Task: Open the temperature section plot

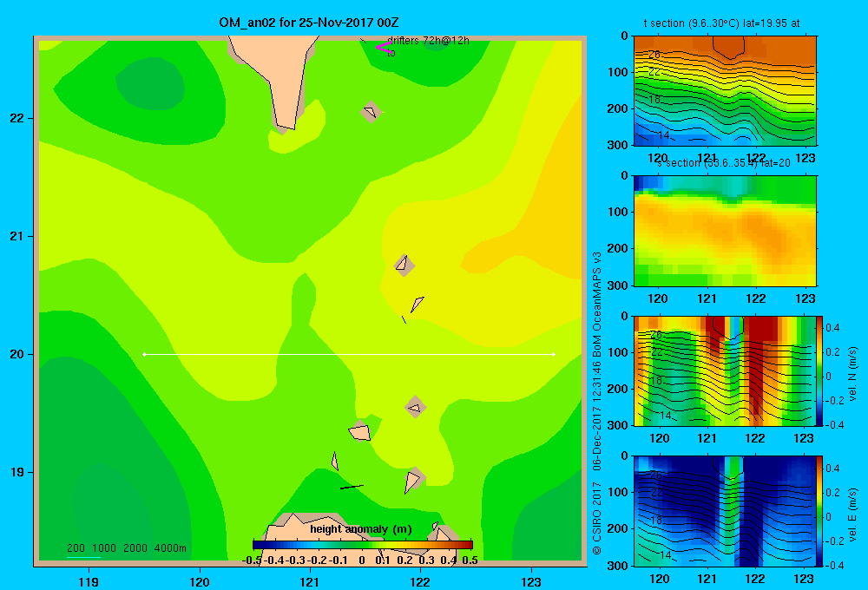Action: point(725,91)
